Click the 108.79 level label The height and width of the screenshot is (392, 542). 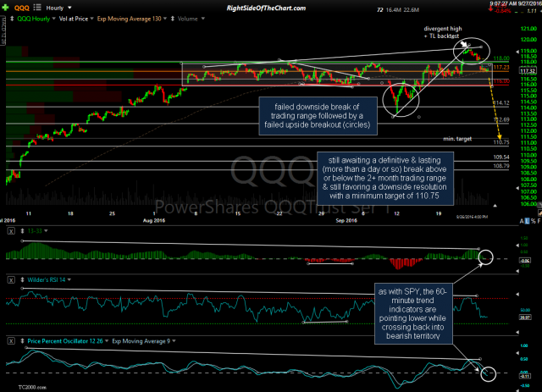pos(501,166)
